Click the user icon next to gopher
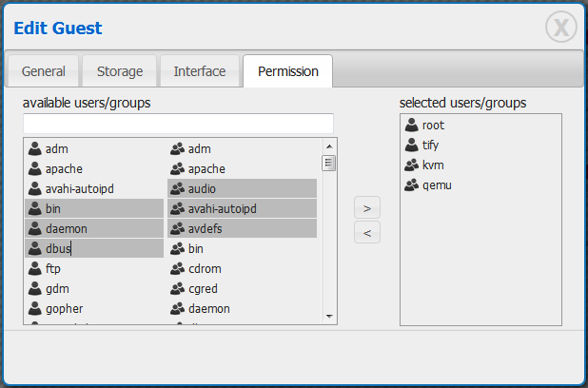Viewport: 588px width, 388px height. click(34, 309)
